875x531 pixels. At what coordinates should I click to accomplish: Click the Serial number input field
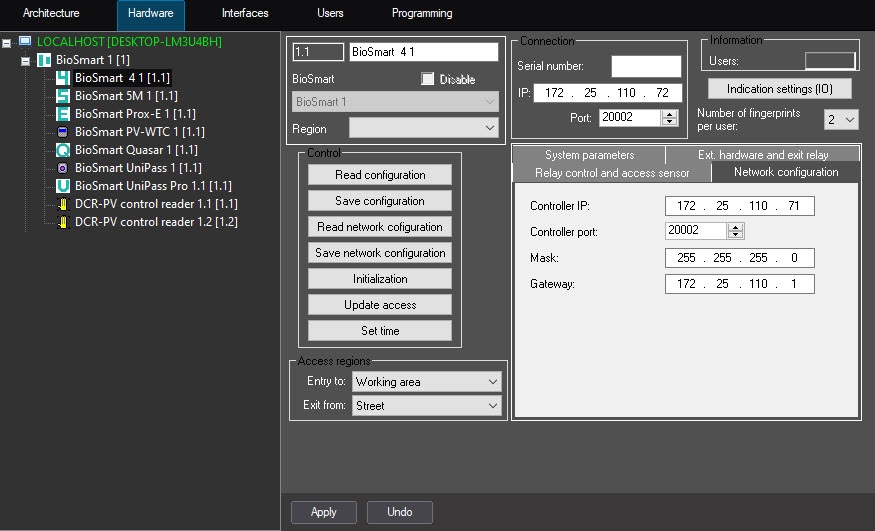click(646, 67)
